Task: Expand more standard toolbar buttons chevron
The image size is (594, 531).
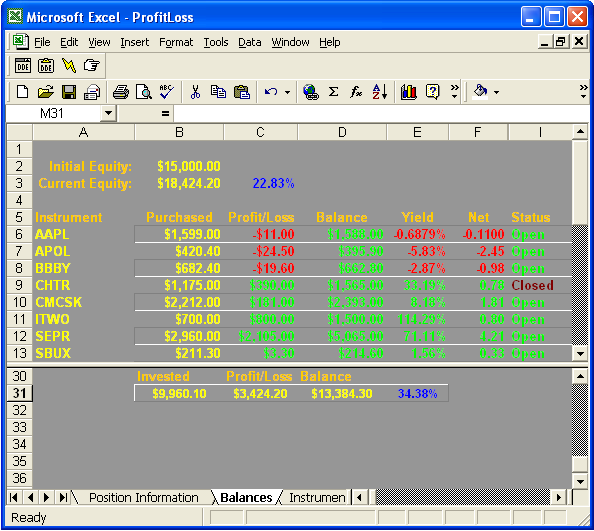Action: [x=454, y=92]
